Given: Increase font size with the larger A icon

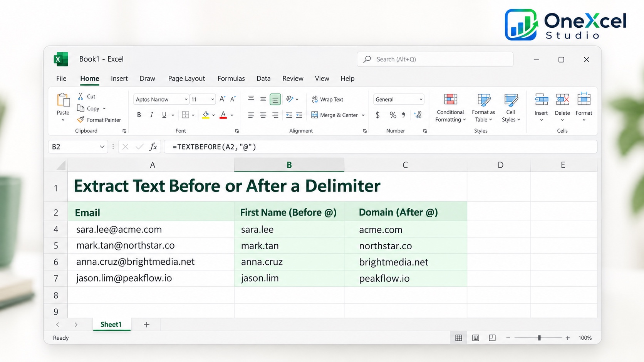Looking at the screenshot, I should pyautogui.click(x=222, y=99).
